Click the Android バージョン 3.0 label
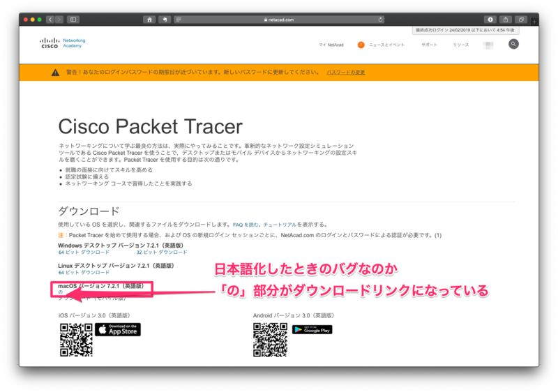This screenshot has width=558, height=392. coord(293,315)
